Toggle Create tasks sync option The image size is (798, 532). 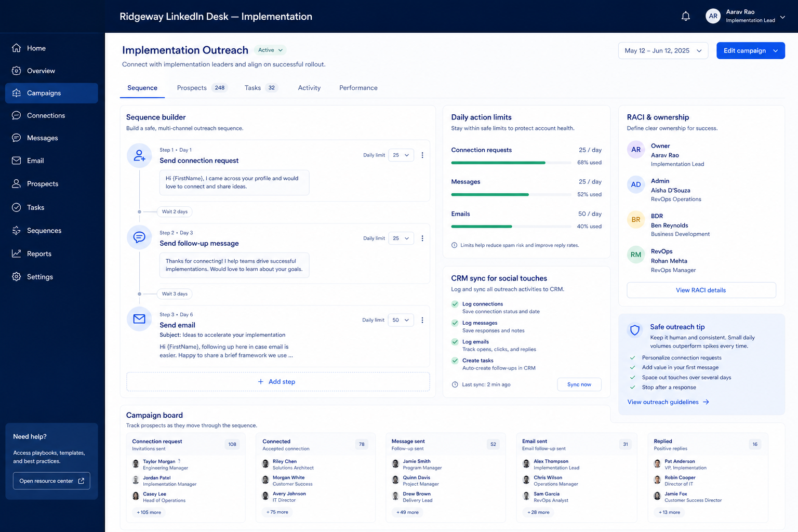tap(455, 361)
